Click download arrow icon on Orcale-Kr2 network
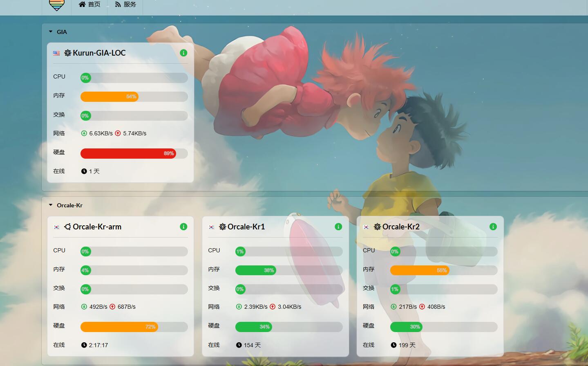 coord(393,307)
